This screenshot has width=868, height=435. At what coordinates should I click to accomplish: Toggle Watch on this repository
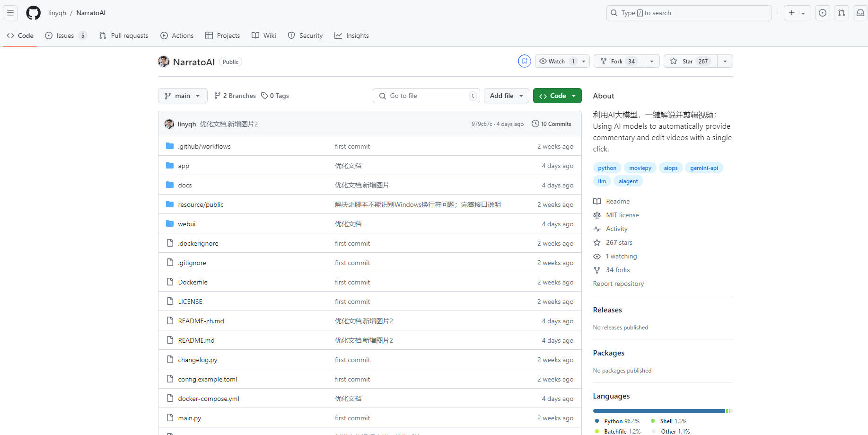point(556,61)
